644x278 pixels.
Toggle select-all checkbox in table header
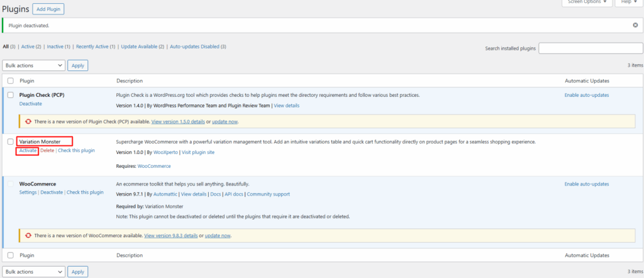(11, 81)
